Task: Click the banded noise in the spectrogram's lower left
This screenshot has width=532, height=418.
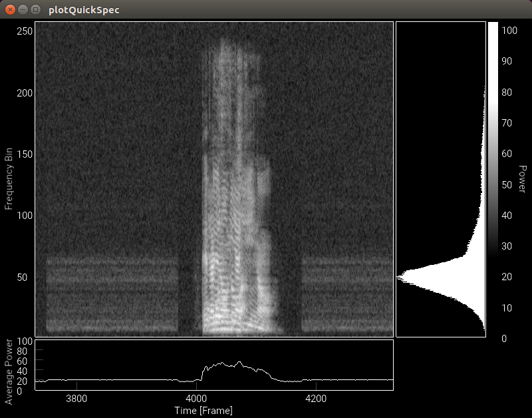Action: (x=110, y=293)
